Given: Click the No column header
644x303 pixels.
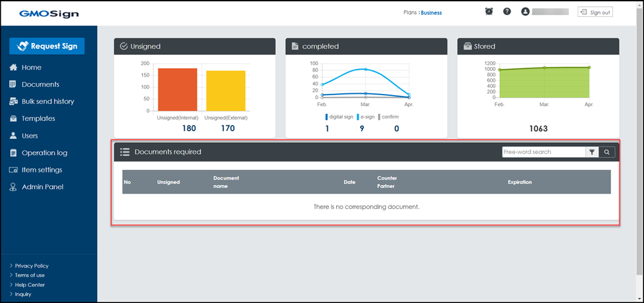Looking at the screenshot, I should (x=128, y=182).
